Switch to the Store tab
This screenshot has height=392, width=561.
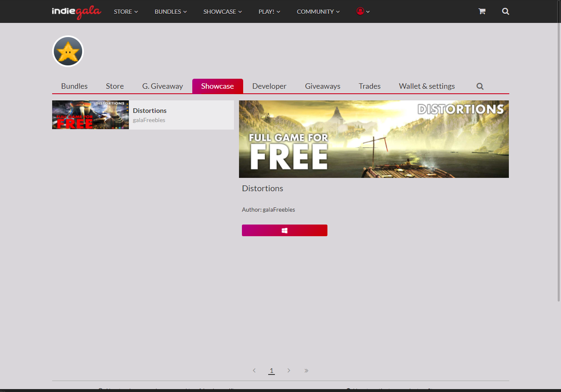[115, 86]
